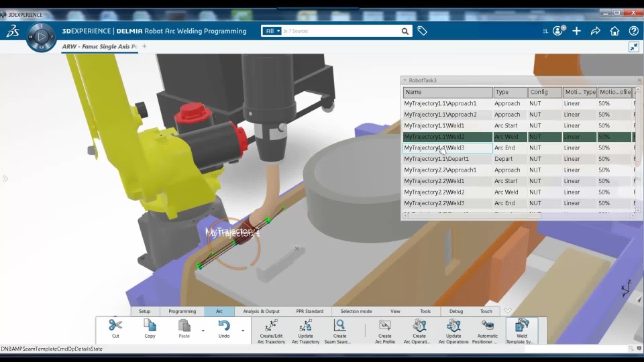Screen dimensions: 644x362
Task: Switch to the Programming tab
Action: coord(182,311)
